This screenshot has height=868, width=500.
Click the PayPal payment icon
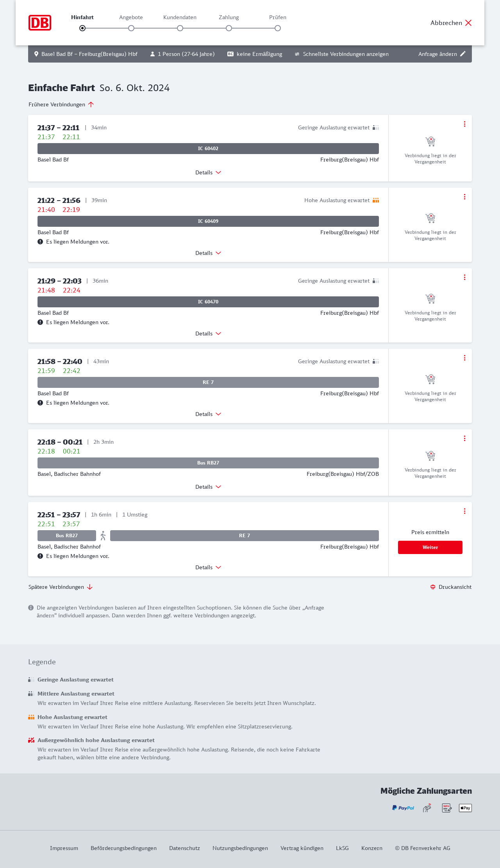point(403,808)
